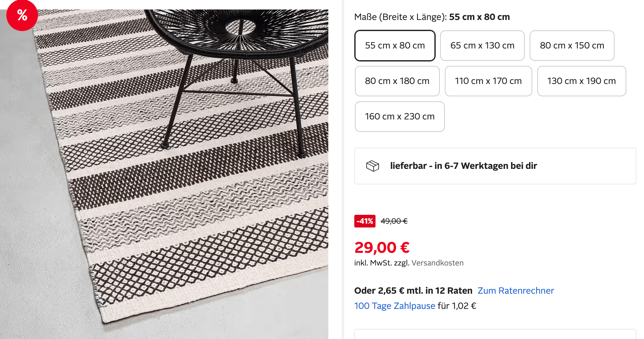Viewport: 644px width, 339px height.
Task: Select the 55 cm x 80 cm size
Action: tap(395, 46)
